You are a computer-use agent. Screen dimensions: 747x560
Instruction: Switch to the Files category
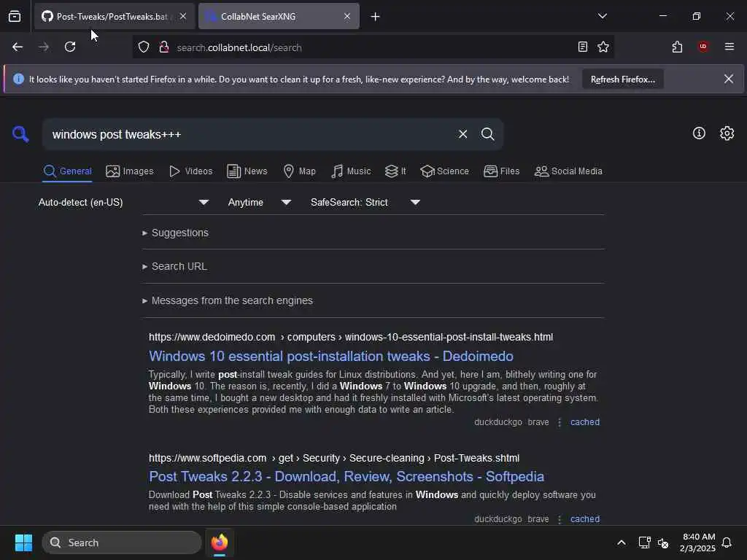point(501,171)
